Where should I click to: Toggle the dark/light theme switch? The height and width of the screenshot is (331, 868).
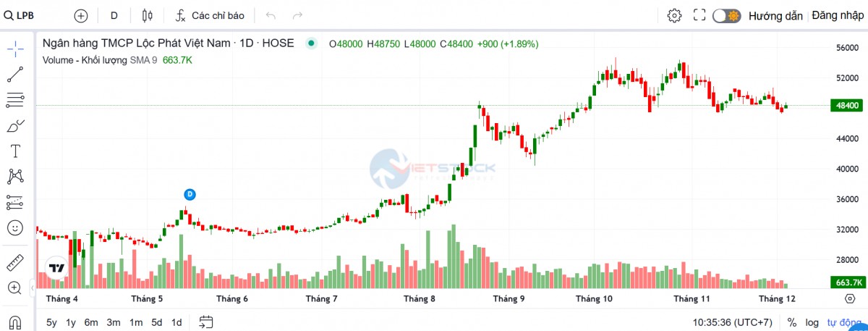coord(726,15)
